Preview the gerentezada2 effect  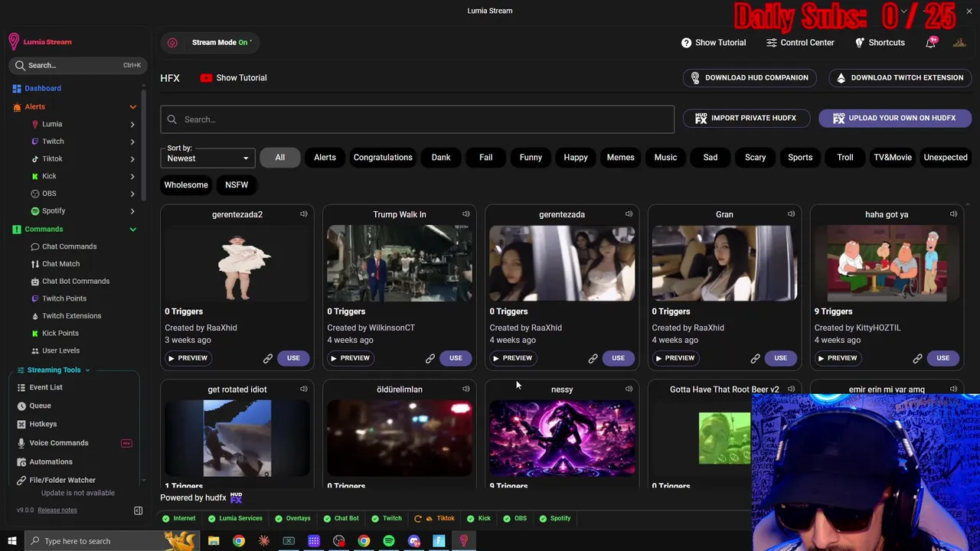click(188, 358)
